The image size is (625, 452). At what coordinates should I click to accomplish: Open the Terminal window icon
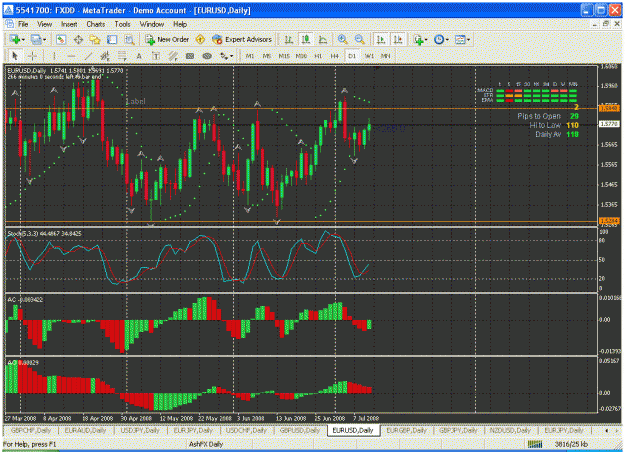click(112, 39)
